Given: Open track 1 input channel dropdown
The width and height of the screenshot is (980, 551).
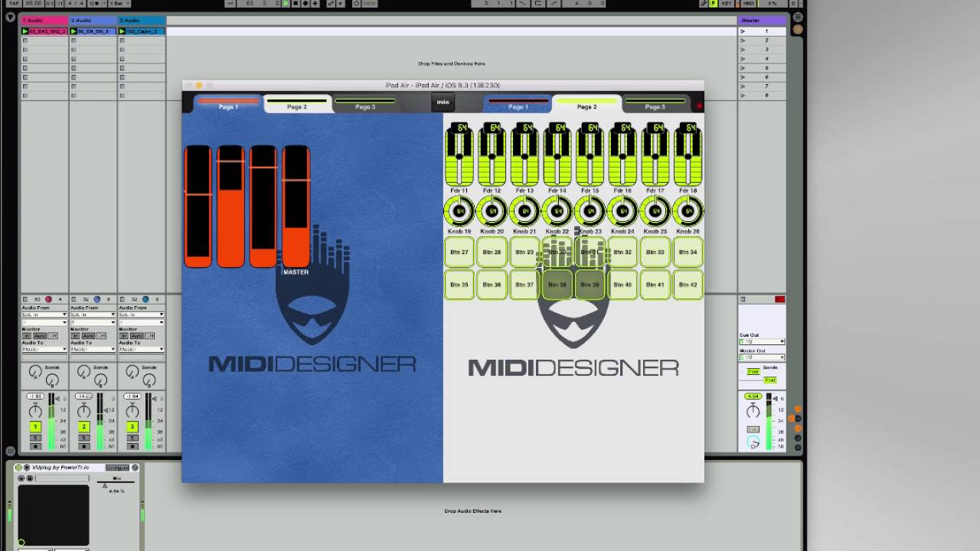Looking at the screenshot, I should (x=44, y=321).
